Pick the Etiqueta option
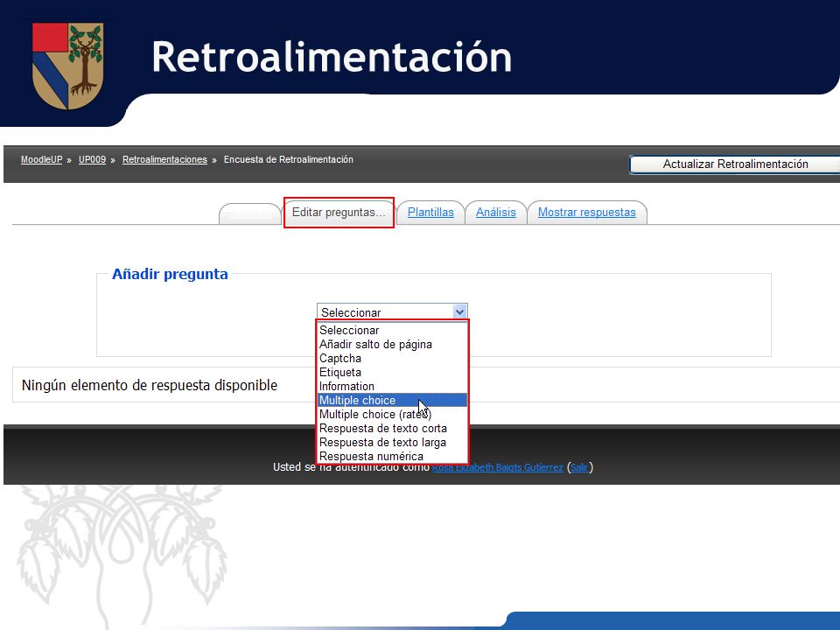The height and width of the screenshot is (630, 840). point(392,373)
